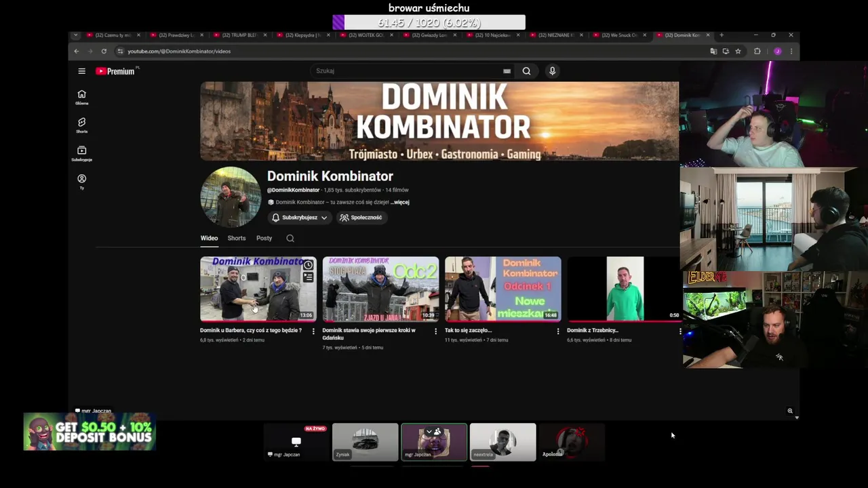The image size is (868, 488).
Task: Switch to 'We Snuck' browser tab
Action: coord(619,35)
